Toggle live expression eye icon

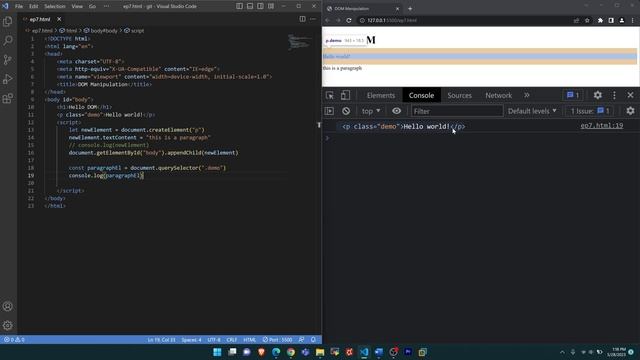(x=396, y=111)
